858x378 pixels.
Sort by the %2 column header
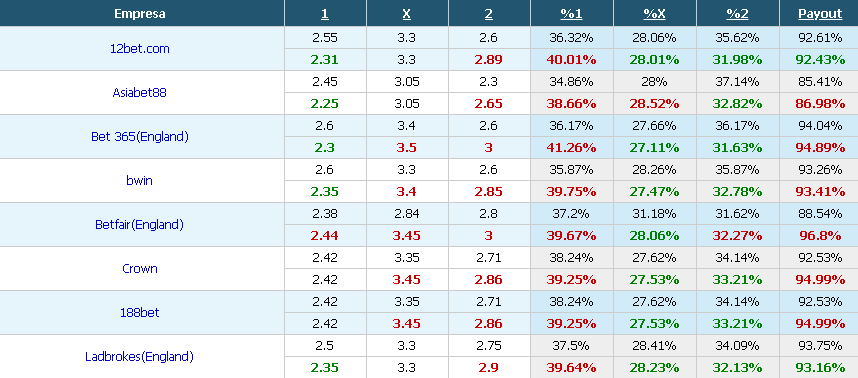(737, 14)
